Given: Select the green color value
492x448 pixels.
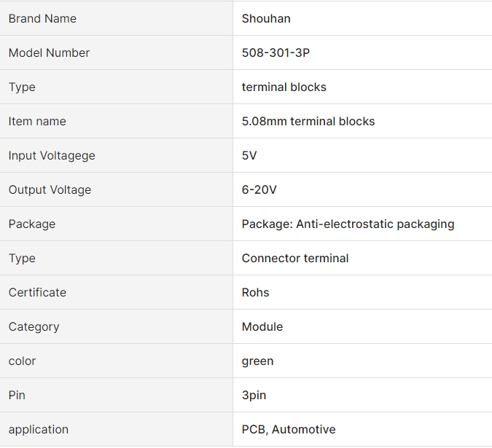Looking at the screenshot, I should (257, 361).
